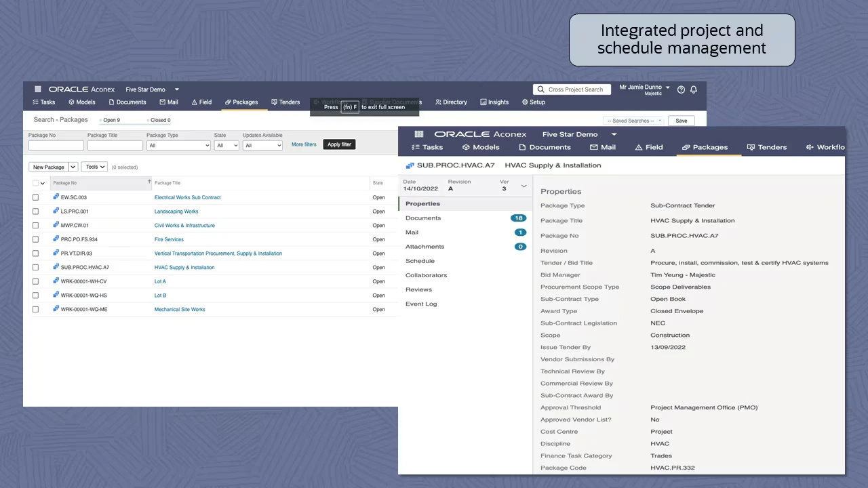Switch to the Tenders tab
The width and height of the screenshot is (868, 488).
coord(285,102)
